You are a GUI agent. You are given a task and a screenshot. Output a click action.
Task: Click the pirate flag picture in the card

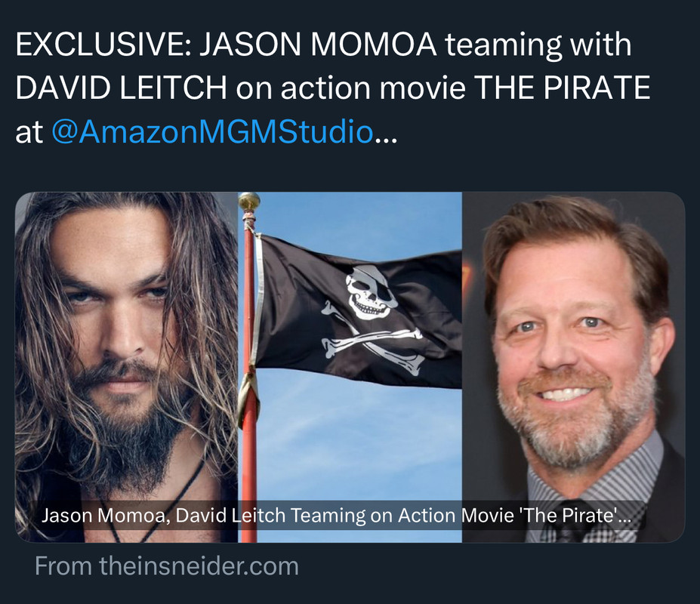350,367
